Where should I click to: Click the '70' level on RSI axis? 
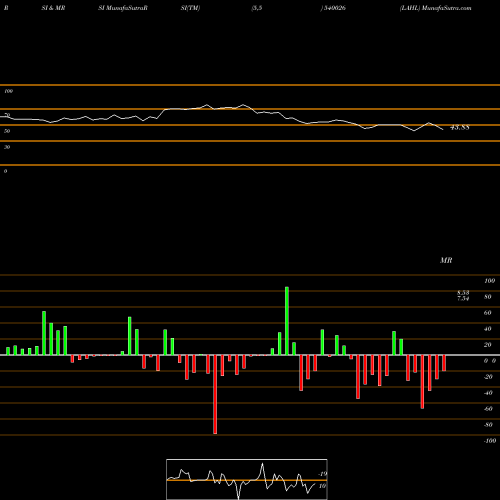click(x=7, y=115)
